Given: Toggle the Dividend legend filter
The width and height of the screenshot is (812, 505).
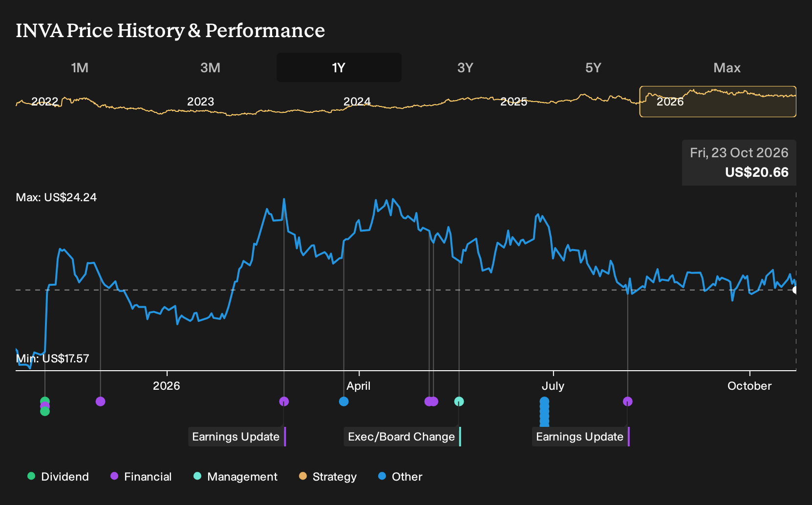Looking at the screenshot, I should click(x=58, y=477).
